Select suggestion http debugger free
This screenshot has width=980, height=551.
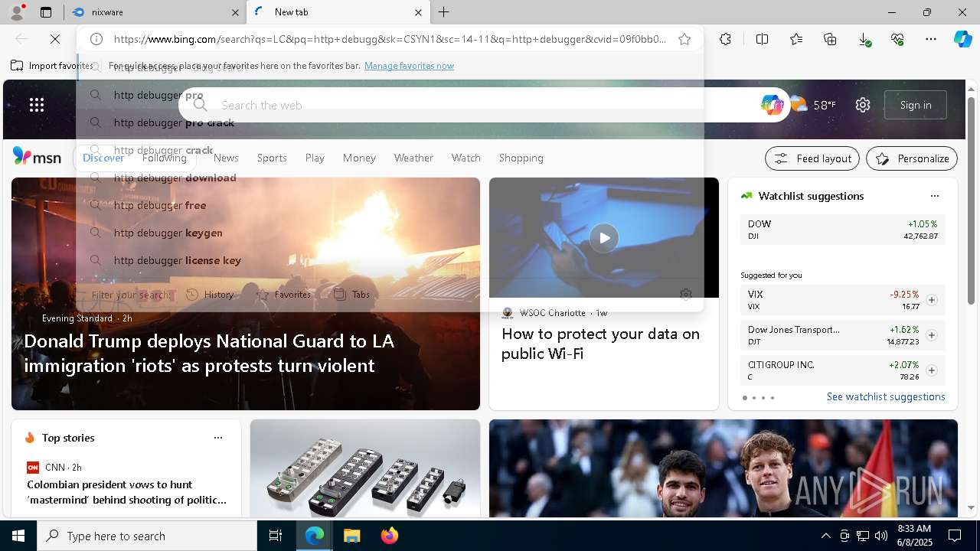point(389,205)
